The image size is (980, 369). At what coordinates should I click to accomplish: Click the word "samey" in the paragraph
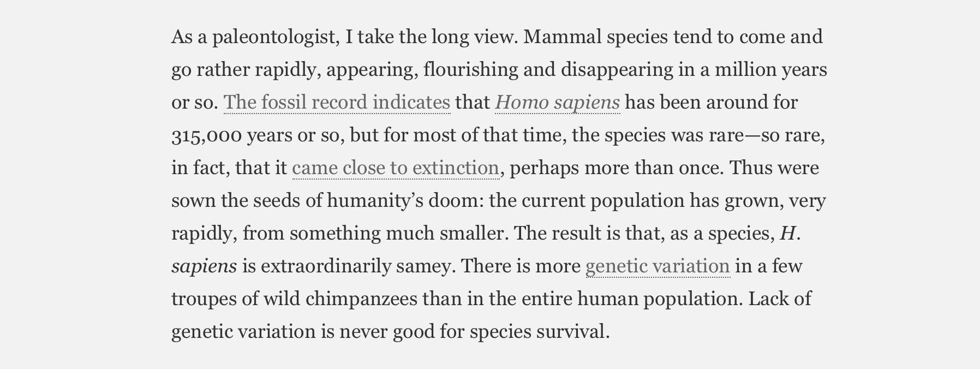point(426,266)
